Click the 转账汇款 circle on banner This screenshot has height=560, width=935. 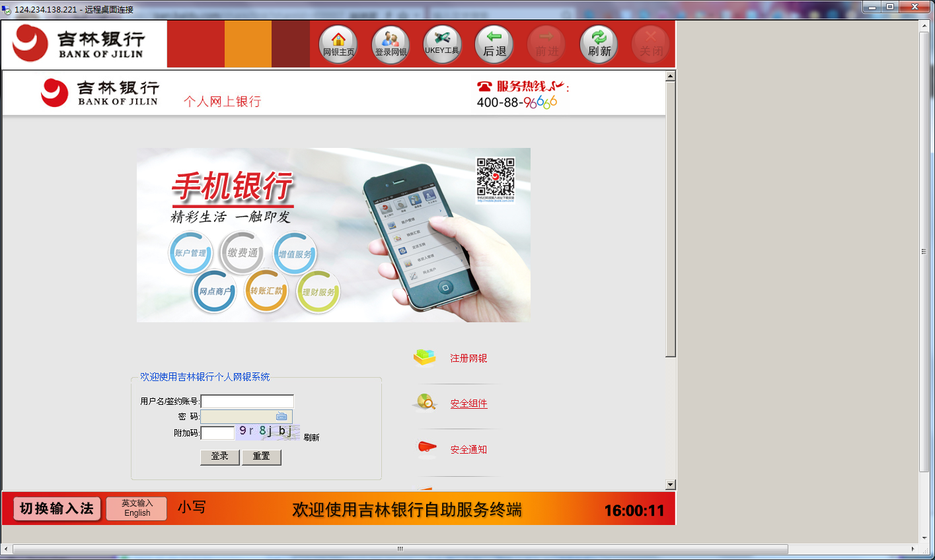(266, 291)
